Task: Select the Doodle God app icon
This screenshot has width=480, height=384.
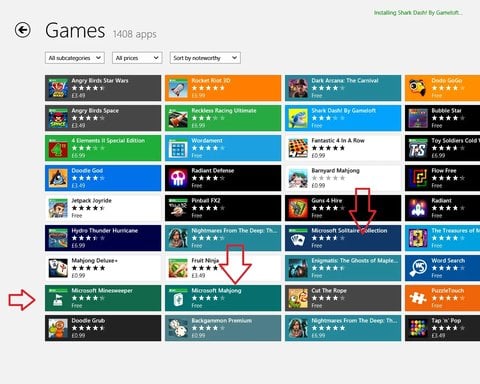Action: click(x=58, y=178)
